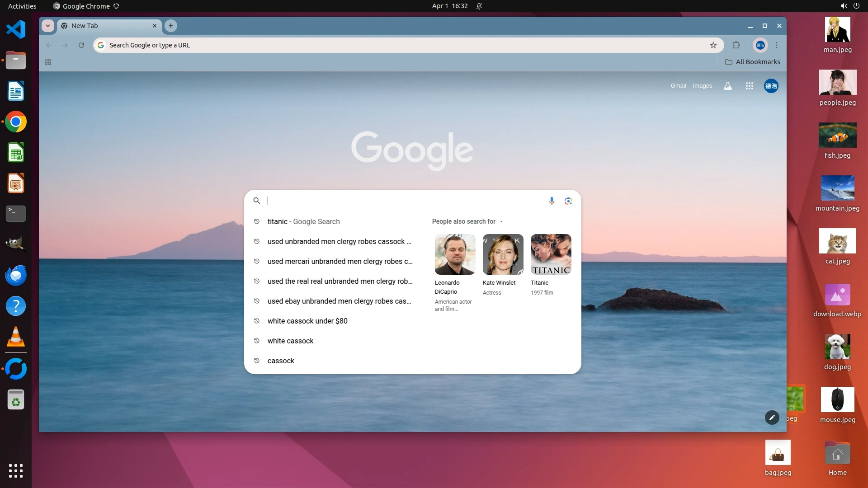Open Google apps grid launcher

(x=749, y=86)
